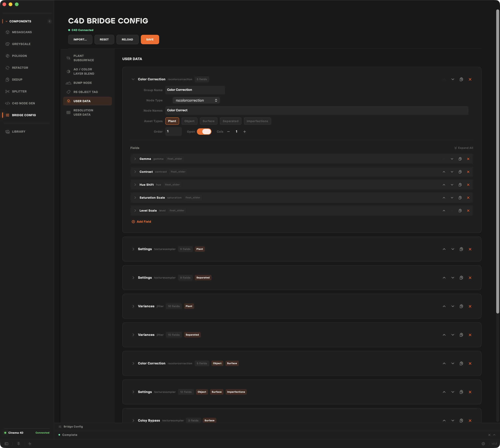Click the pin icon in bottom bar

[18, 444]
